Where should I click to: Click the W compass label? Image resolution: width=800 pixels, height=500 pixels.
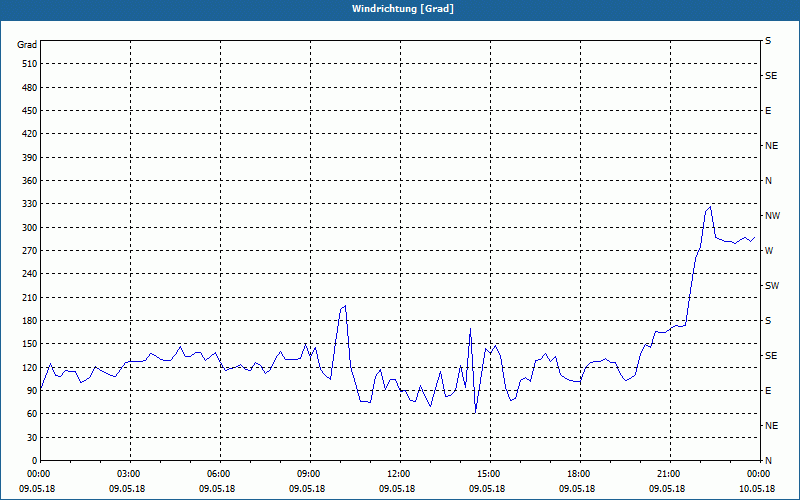(769, 251)
